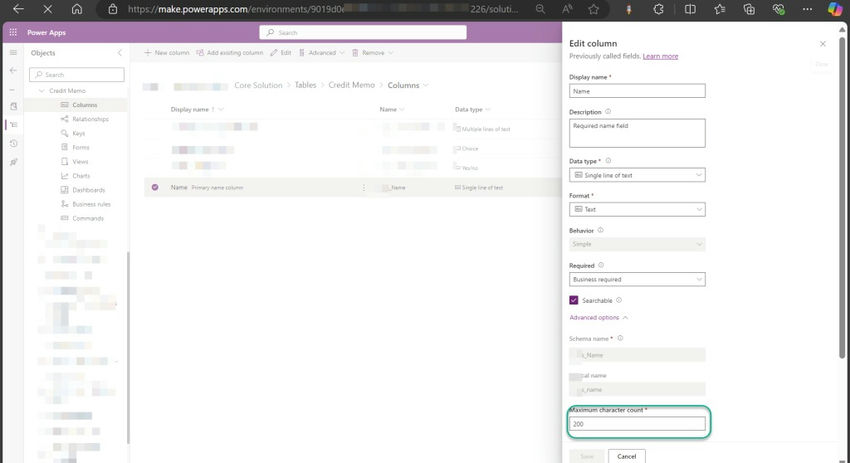
Task: Open the Objects tree view icon in left rail
Action: pyautogui.click(x=14, y=125)
